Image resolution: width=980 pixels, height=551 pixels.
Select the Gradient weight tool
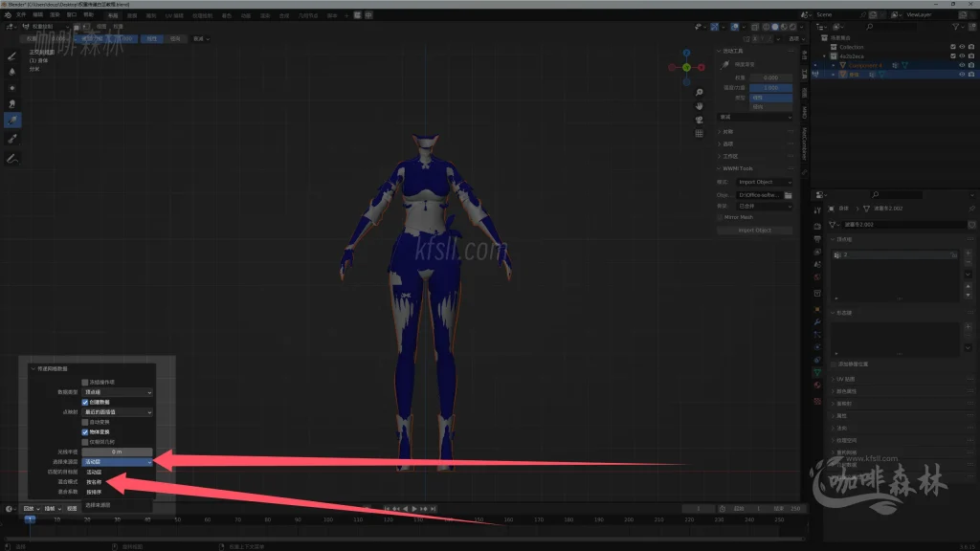(x=11, y=120)
